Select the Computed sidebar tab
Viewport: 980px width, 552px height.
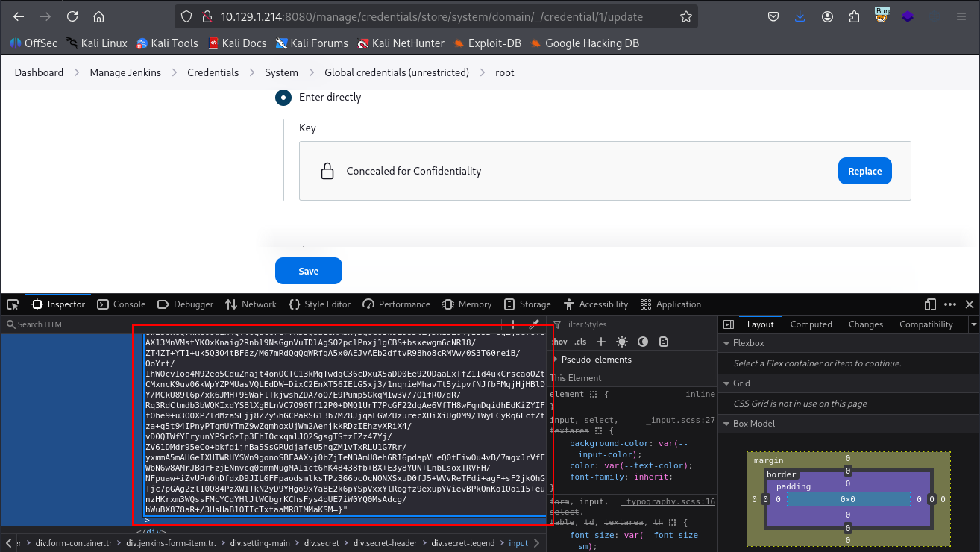click(811, 324)
